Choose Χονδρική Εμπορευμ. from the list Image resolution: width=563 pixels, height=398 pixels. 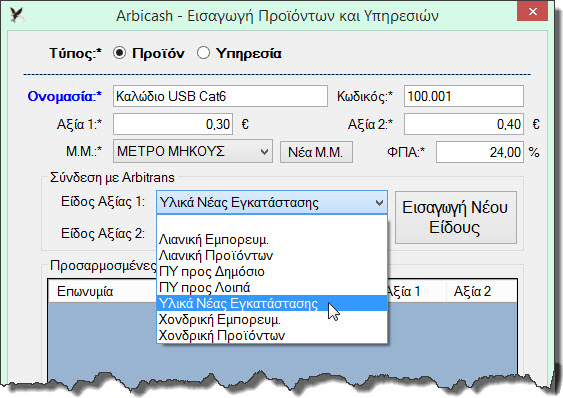click(x=272, y=319)
